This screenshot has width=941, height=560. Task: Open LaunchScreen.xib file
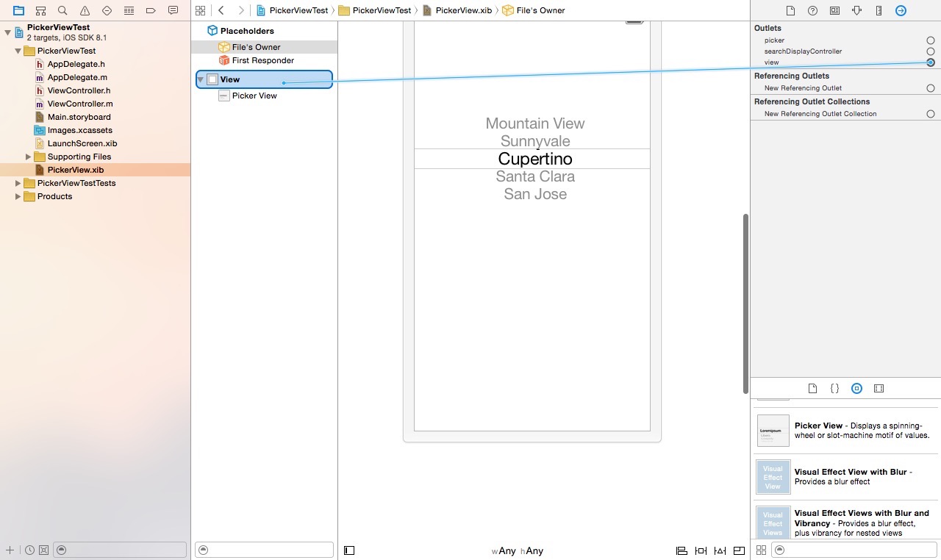[x=82, y=143]
